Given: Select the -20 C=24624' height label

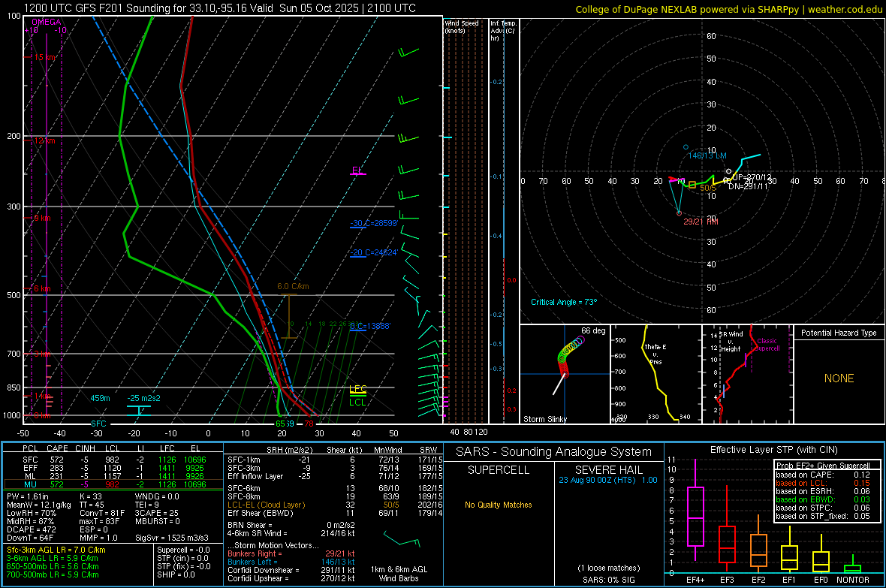Looking at the screenshot, I should [374, 253].
